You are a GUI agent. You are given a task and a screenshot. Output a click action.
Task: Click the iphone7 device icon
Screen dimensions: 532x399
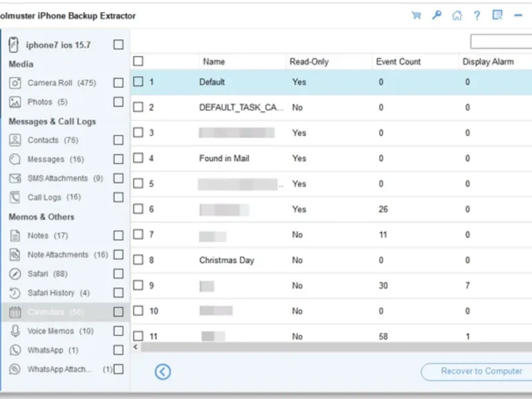pos(13,45)
